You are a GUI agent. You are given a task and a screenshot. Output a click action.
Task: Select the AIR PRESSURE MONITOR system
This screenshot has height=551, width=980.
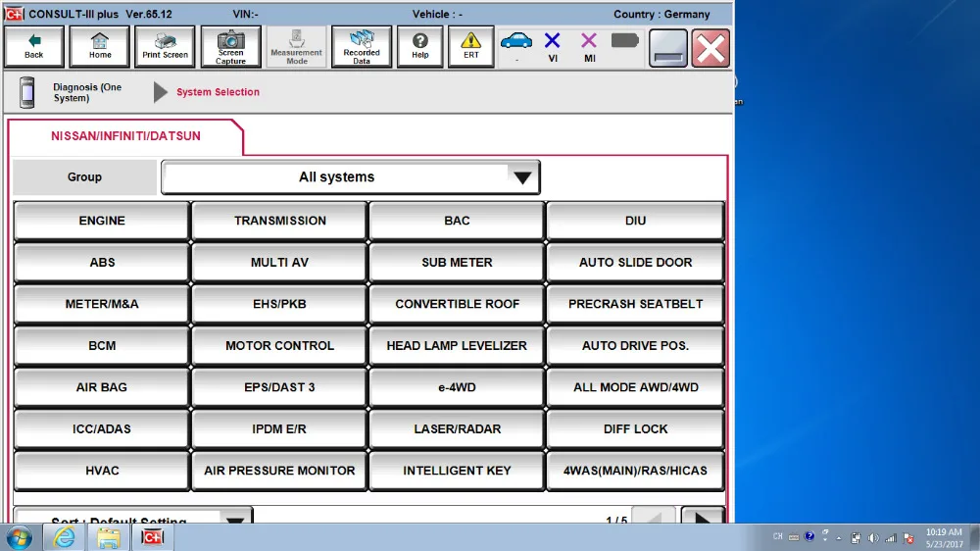[x=279, y=471]
